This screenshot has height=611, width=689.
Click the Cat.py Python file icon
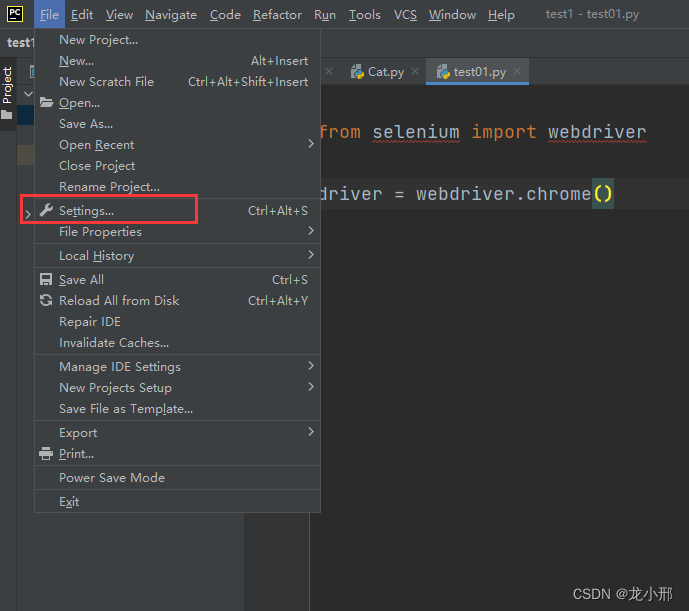[x=357, y=72]
